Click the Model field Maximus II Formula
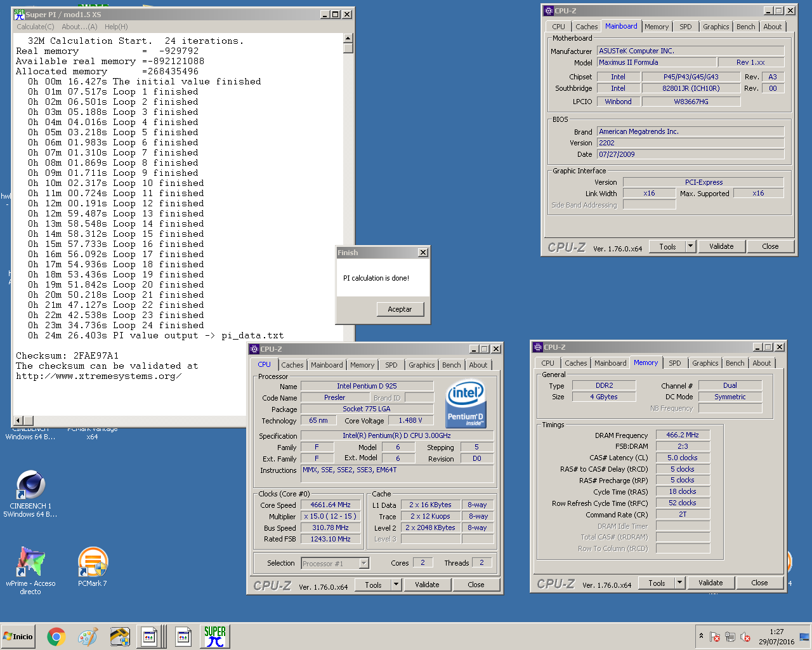 (657, 62)
